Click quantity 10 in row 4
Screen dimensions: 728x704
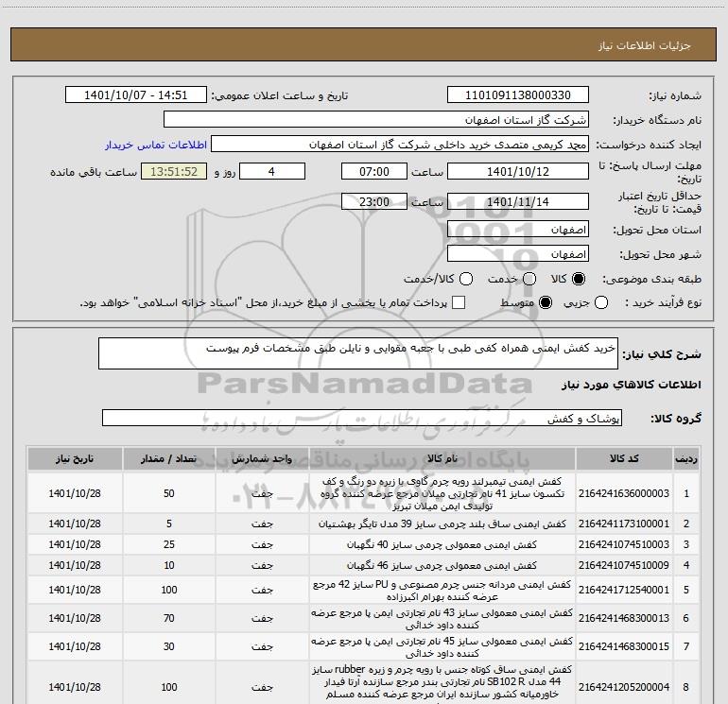tap(169, 565)
